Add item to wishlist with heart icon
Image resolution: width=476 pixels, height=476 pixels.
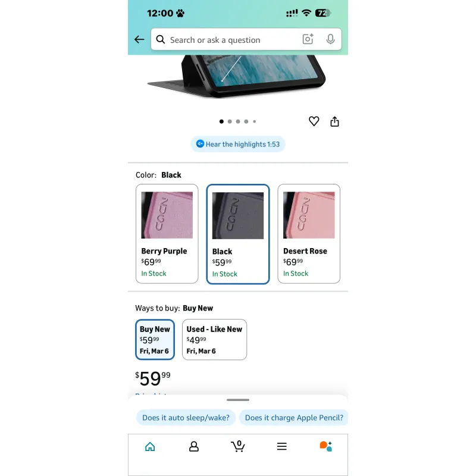coord(314,121)
